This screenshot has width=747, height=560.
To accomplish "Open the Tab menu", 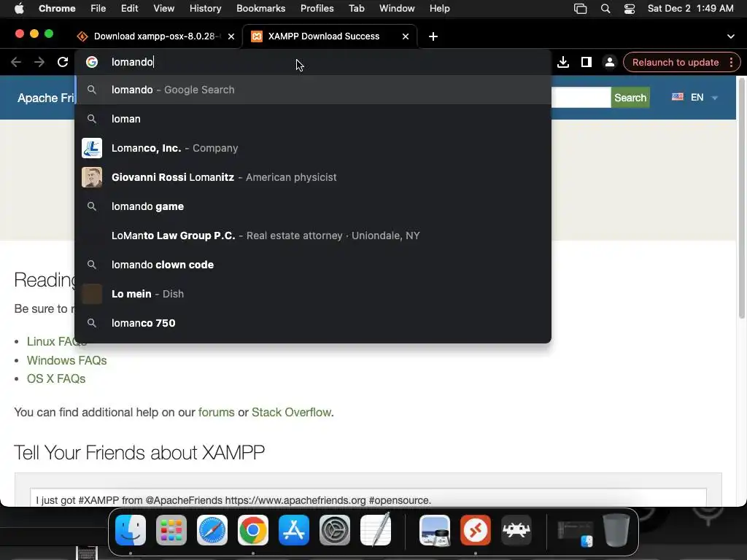I will point(356,9).
